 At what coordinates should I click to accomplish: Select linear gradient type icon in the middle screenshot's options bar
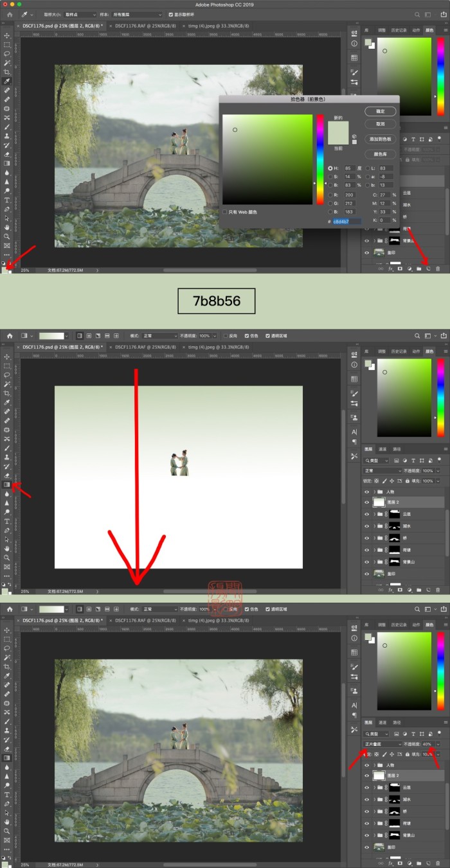point(80,336)
